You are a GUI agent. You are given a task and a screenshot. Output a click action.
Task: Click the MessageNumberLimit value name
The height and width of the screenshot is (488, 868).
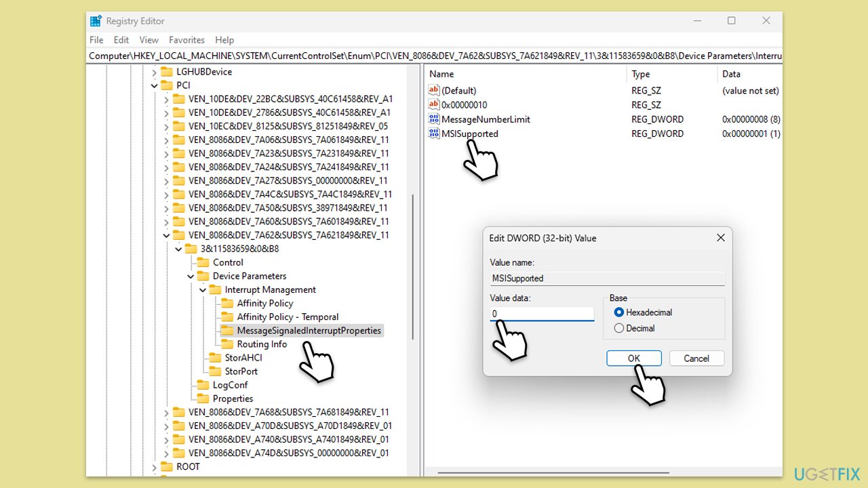486,119
